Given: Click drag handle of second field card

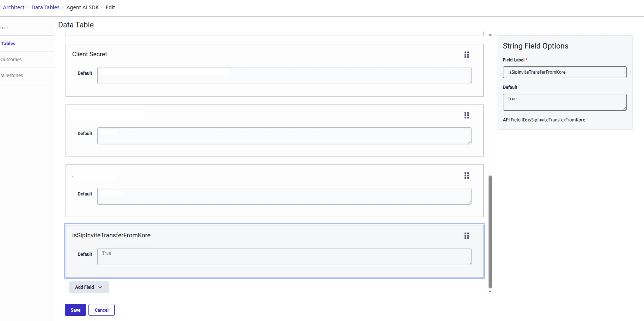Looking at the screenshot, I should click(467, 115).
